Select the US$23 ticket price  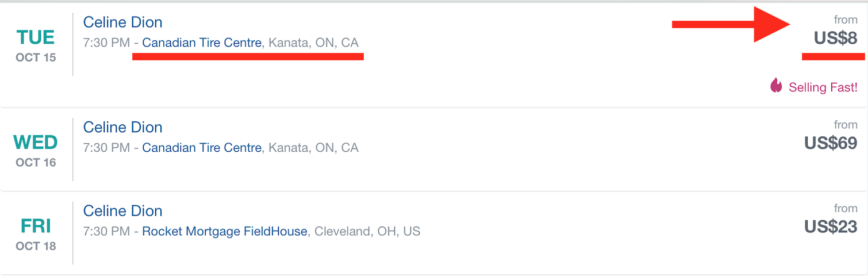point(831,227)
